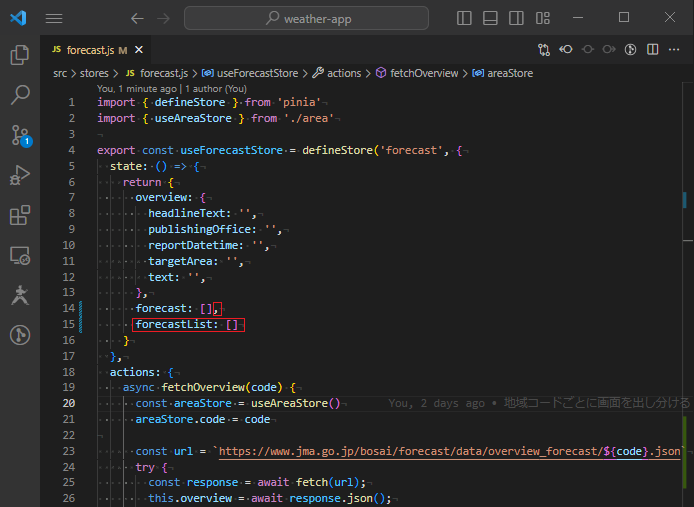
Task: Click the 'try' keyword on line 24
Action: 145,467
